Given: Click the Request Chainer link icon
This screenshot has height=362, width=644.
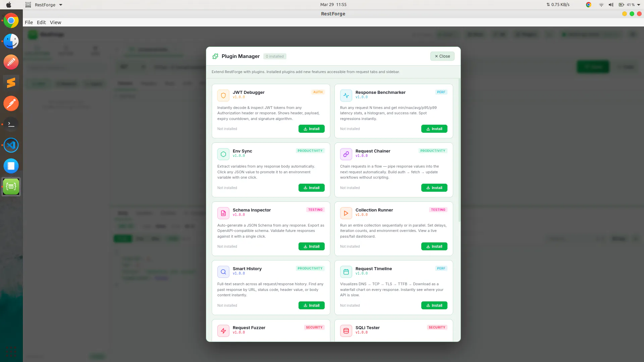Looking at the screenshot, I should [x=346, y=154].
